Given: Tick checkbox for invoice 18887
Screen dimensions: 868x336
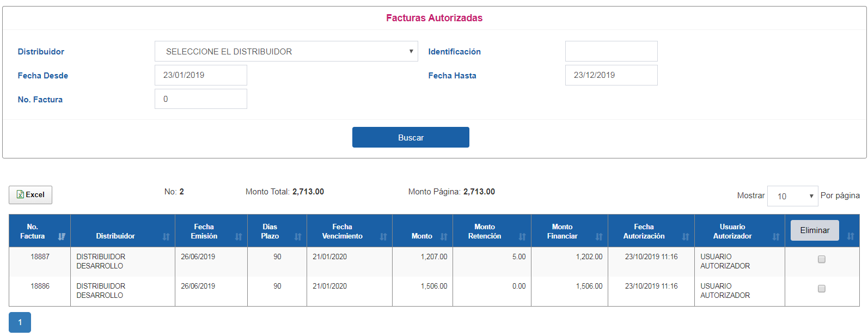Looking at the screenshot, I should (822, 259).
